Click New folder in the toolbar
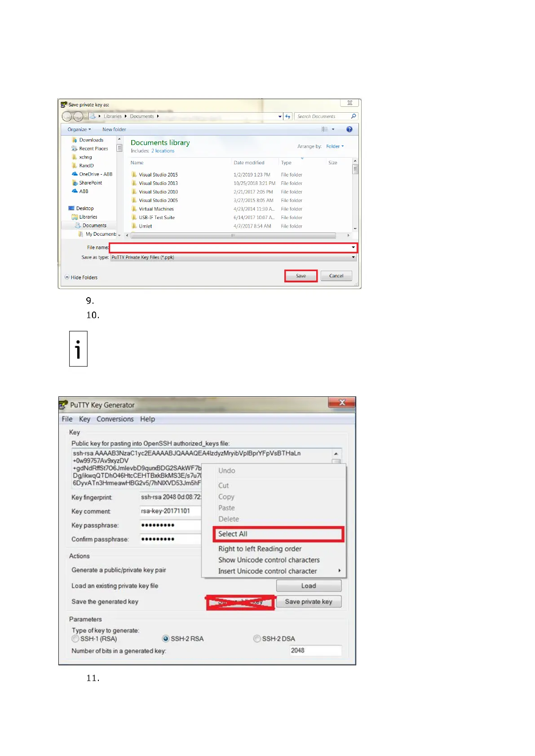 [x=114, y=129]
